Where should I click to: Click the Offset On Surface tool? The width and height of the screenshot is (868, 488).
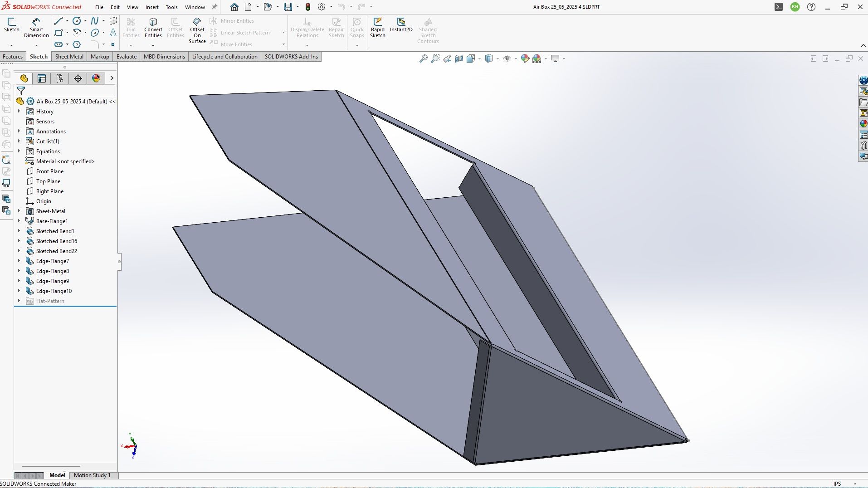click(x=197, y=30)
